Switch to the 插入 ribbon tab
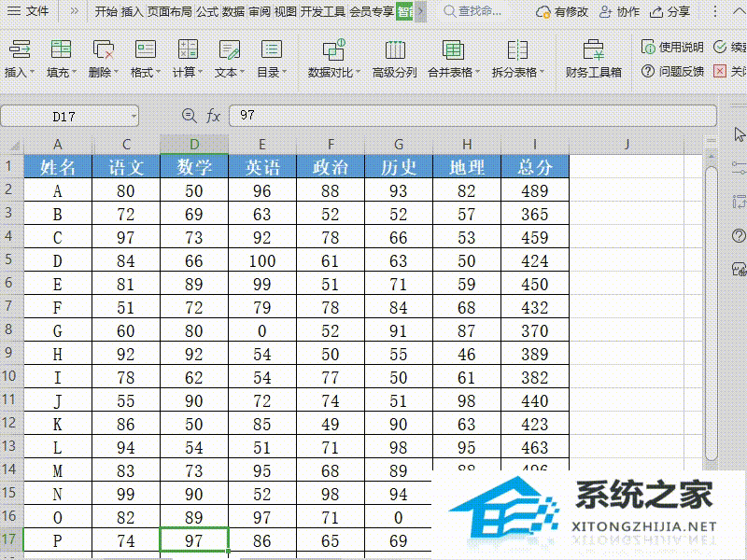747x560 pixels. (x=132, y=11)
